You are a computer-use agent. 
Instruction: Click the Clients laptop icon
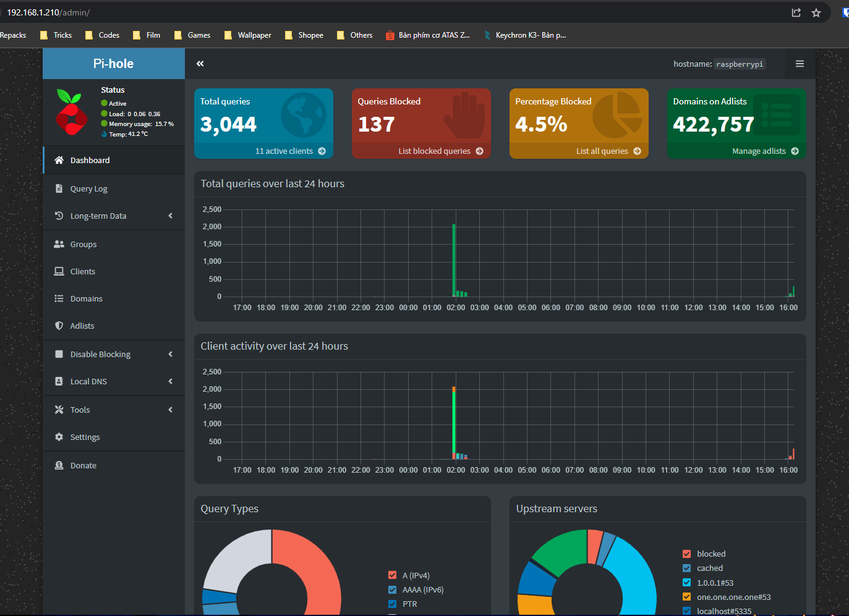click(x=59, y=271)
